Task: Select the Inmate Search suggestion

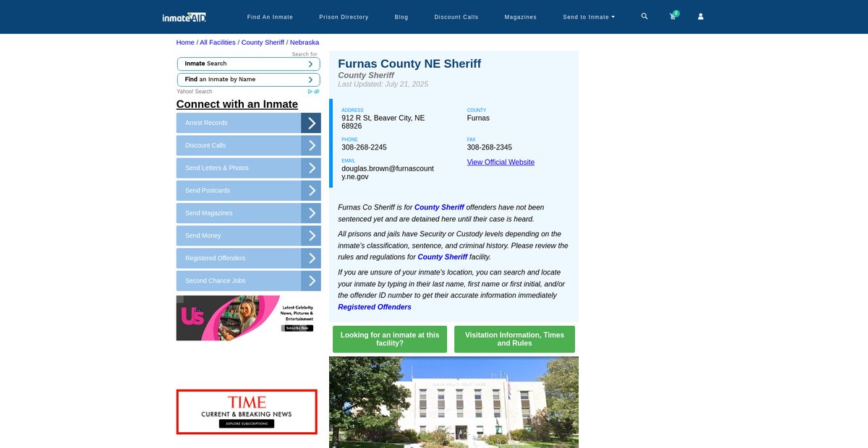Action: [248, 64]
